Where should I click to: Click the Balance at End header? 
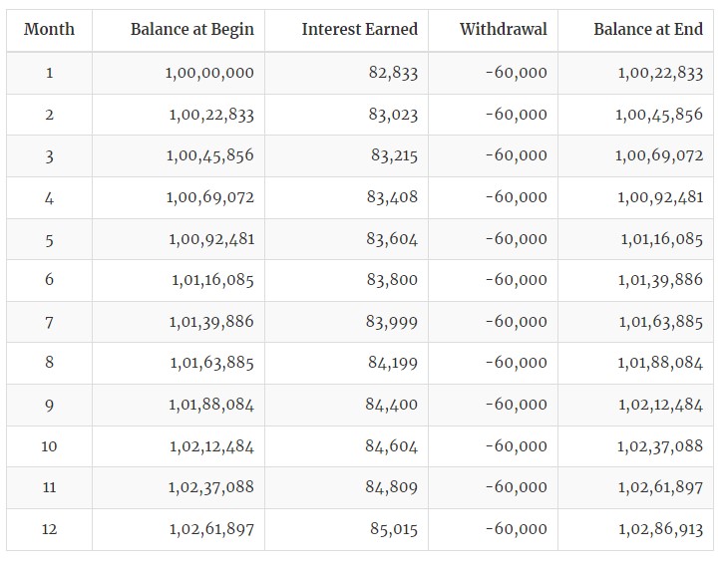648,29
